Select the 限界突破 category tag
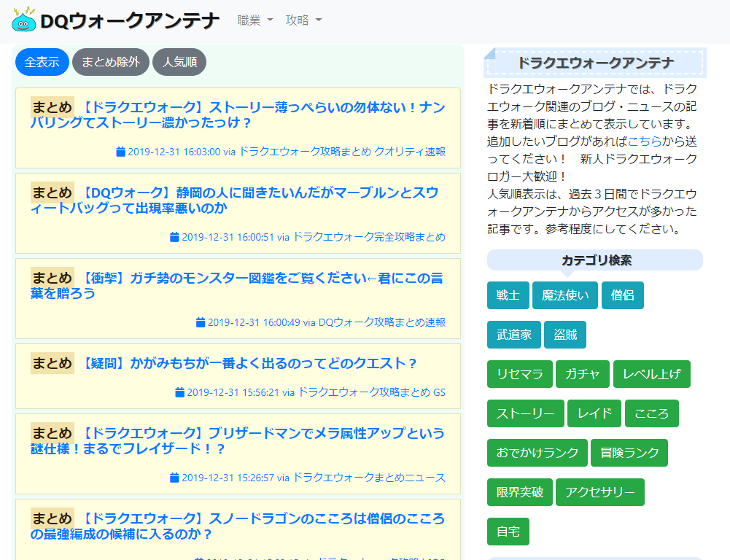730x560 pixels. click(x=520, y=492)
